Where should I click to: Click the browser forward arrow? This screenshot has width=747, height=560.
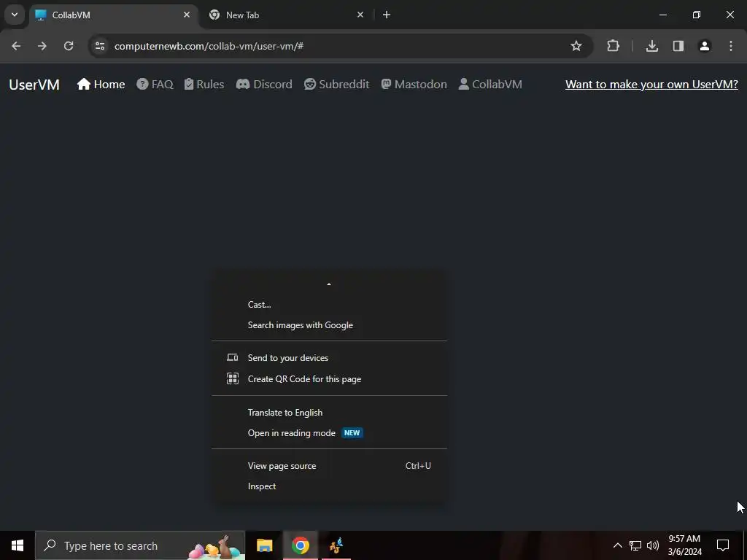coord(42,46)
